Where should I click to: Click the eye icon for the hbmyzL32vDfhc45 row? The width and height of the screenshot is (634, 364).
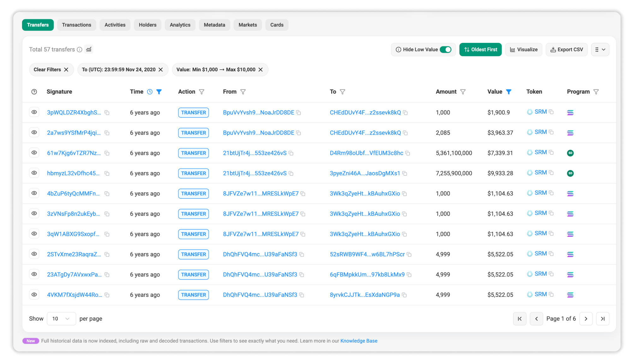[34, 173]
